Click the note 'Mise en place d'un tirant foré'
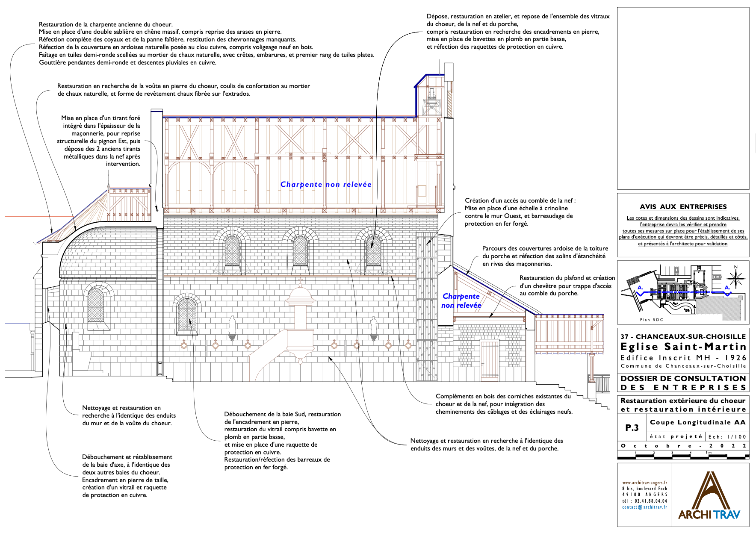This screenshot has height=533, width=756. (100, 118)
